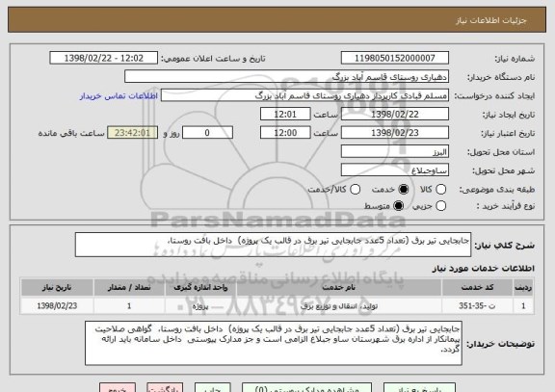This screenshot has height=392, width=555.
Task: Select the خدمت radio button
Action: [403, 190]
